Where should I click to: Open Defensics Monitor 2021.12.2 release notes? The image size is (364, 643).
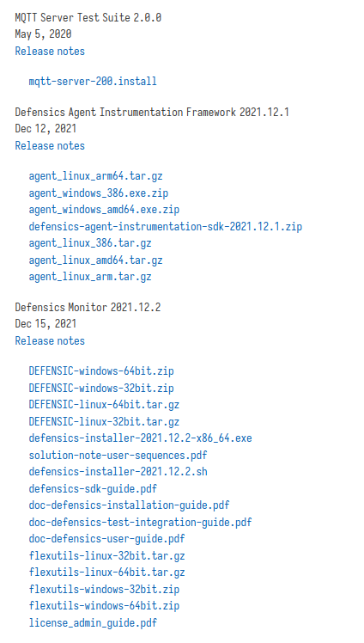point(50,340)
